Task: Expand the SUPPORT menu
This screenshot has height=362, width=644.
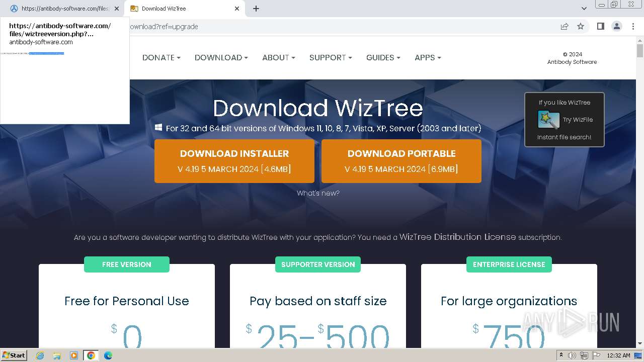Action: (x=331, y=58)
